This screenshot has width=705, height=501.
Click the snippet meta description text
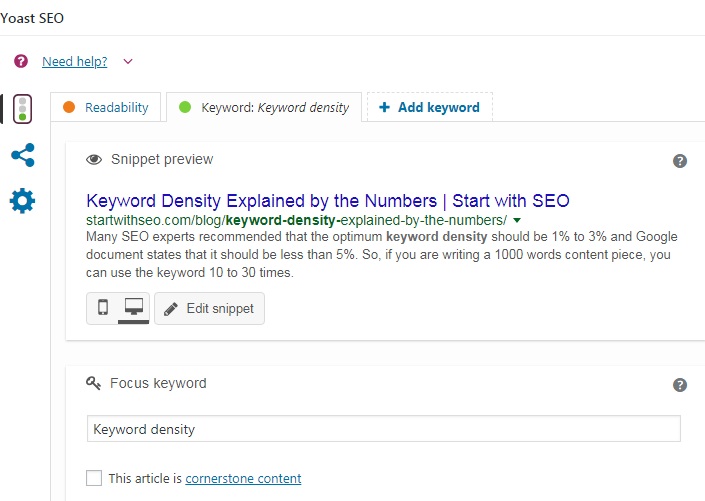point(382,255)
